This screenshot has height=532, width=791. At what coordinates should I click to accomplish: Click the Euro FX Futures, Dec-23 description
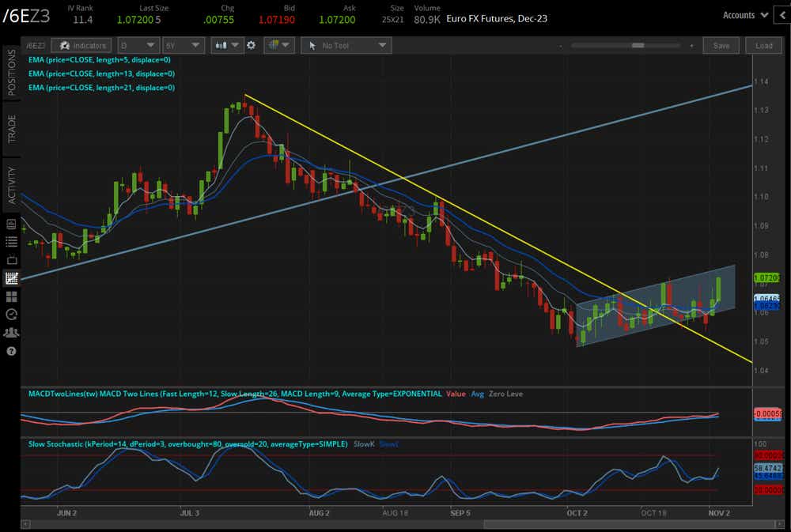497,19
